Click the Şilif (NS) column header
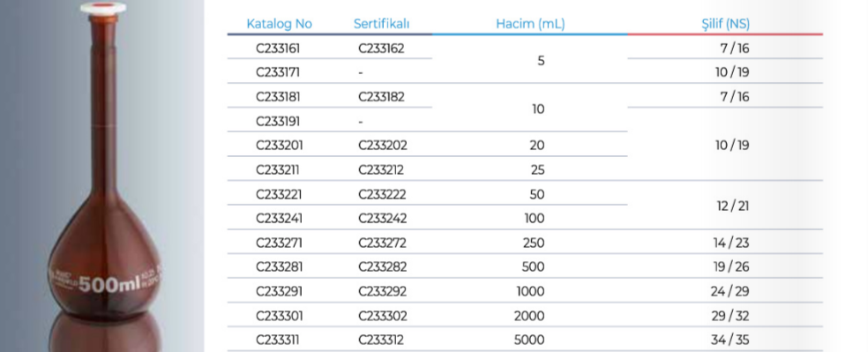The height and width of the screenshot is (352, 868). [725, 24]
